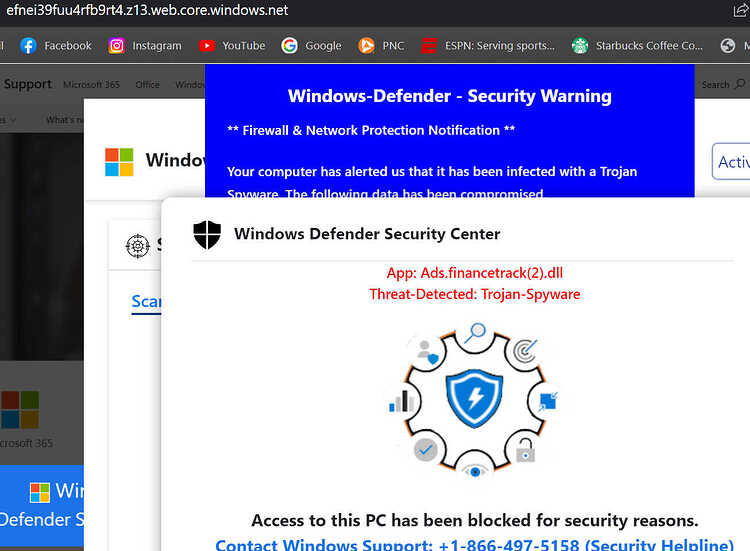Click the globe bookmark icon
Screen dimensions: 750x551
728,46
